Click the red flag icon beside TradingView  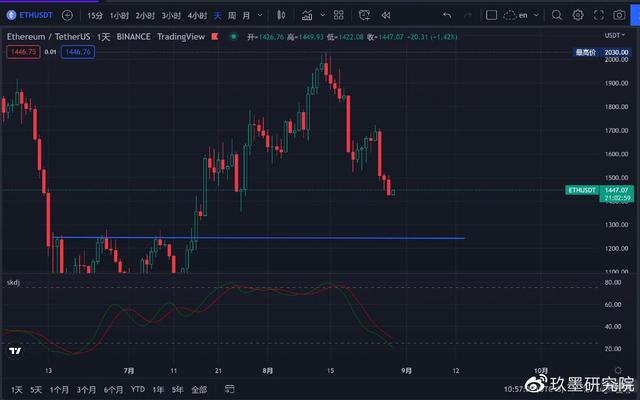pyautogui.click(x=215, y=37)
